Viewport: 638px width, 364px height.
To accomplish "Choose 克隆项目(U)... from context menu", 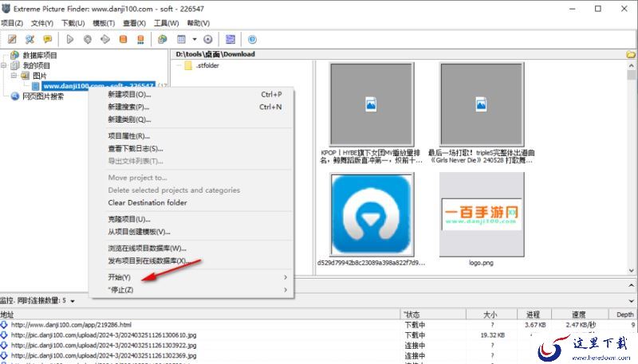I will coord(191,219).
